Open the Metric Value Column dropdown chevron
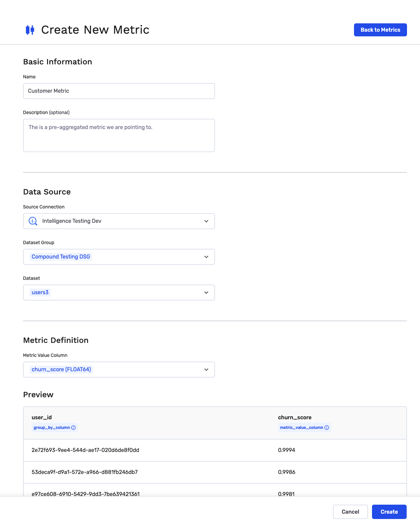420x527 pixels. tap(206, 370)
